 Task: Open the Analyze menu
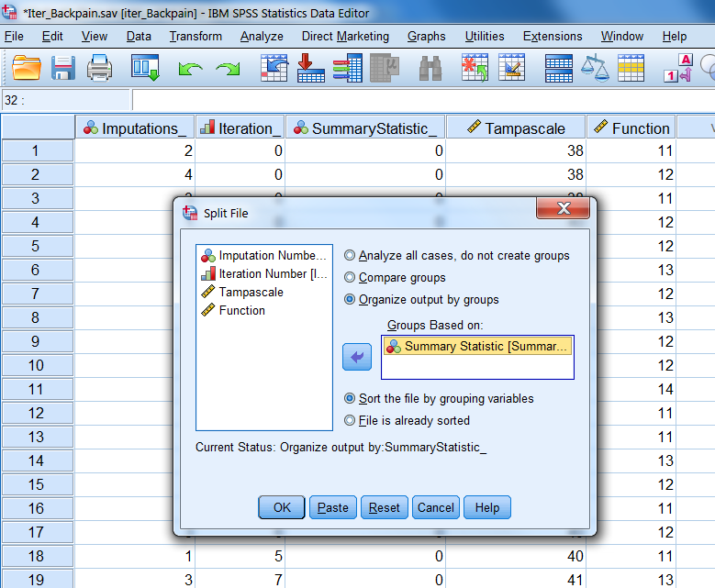pos(262,37)
